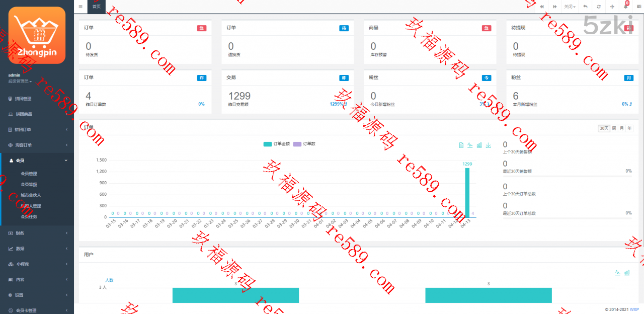Click the refresh icon in top toolbar

pos(598,7)
